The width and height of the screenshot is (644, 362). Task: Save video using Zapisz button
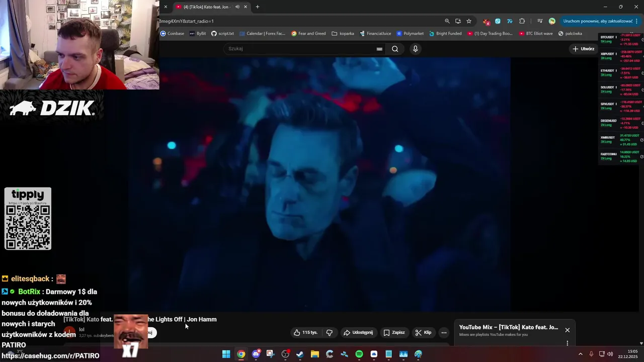[394, 332]
